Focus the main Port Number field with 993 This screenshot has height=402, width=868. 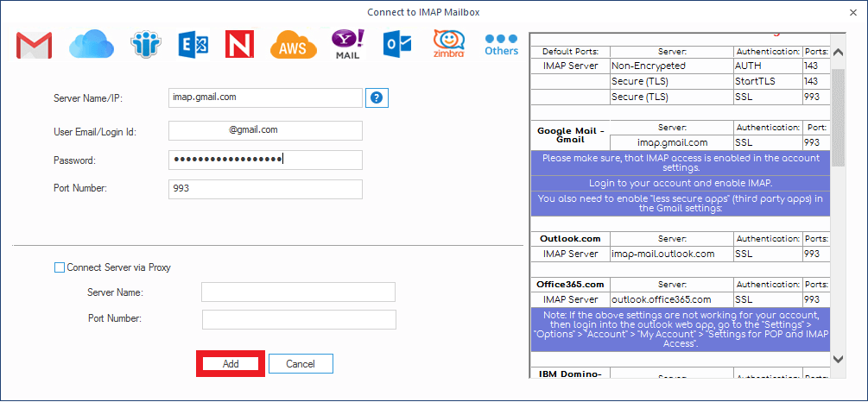click(x=266, y=189)
